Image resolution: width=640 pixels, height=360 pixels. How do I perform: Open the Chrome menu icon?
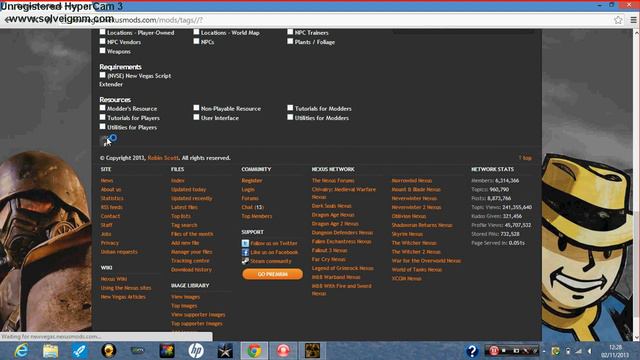(633, 20)
